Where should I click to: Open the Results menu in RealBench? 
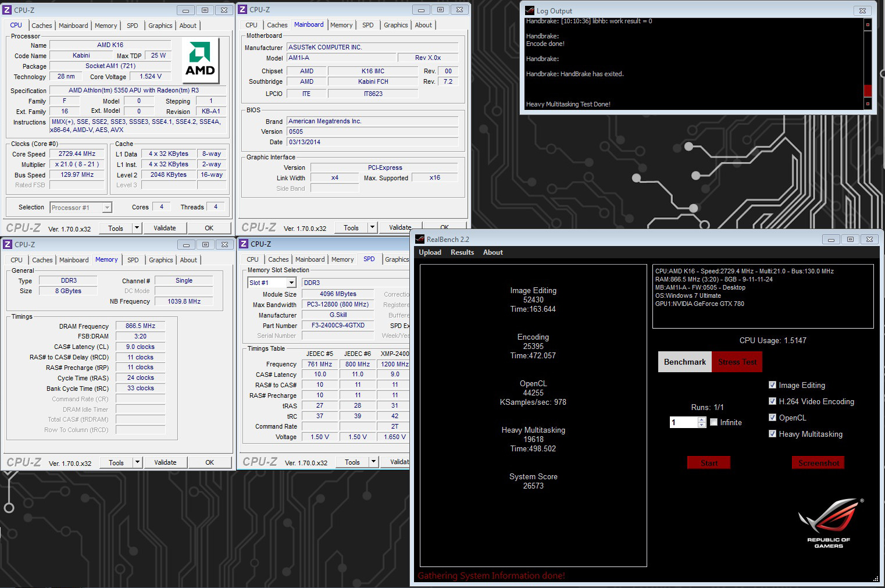pyautogui.click(x=462, y=252)
